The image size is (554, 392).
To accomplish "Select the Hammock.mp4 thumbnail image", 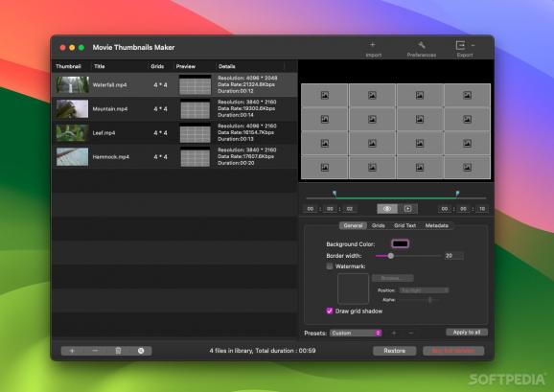I will [x=73, y=157].
